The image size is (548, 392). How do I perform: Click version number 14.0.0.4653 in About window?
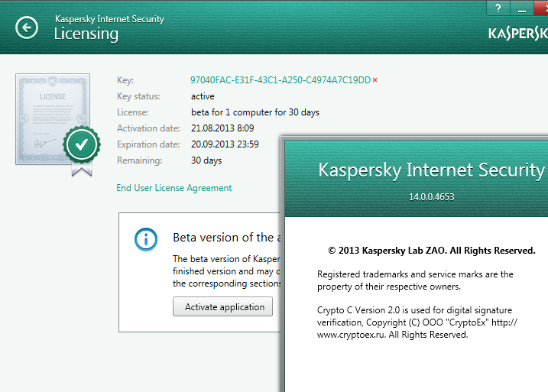pyautogui.click(x=432, y=197)
